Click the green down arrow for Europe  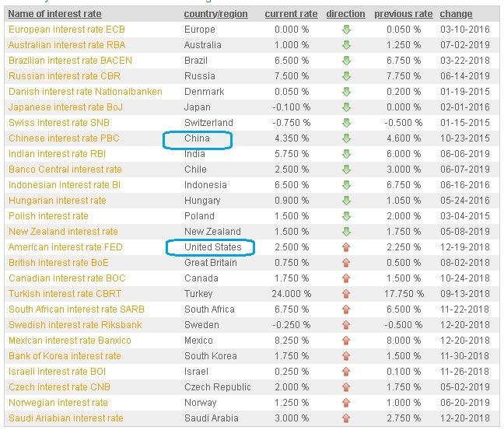point(346,30)
